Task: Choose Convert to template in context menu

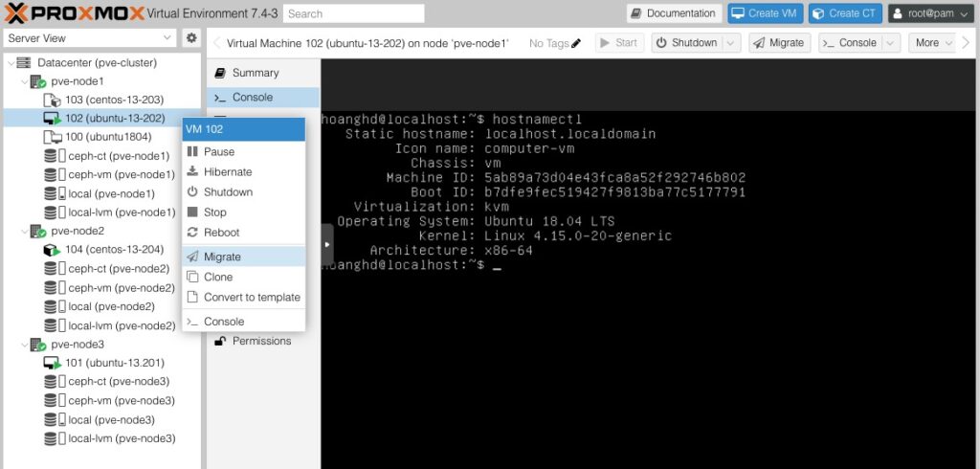Action: (244, 298)
